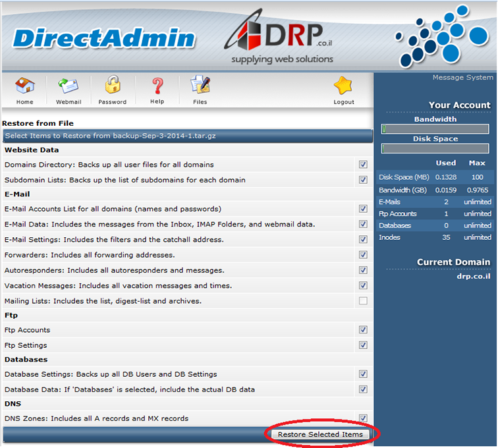Click the Bandwidth usage bar
The width and height of the screenshot is (498, 448).
click(435, 129)
